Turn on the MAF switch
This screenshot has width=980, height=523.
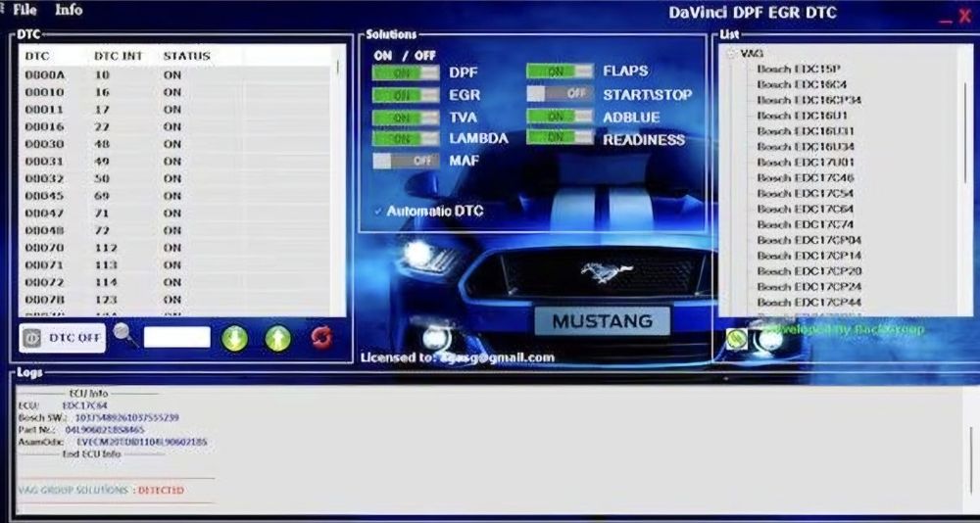point(406,161)
